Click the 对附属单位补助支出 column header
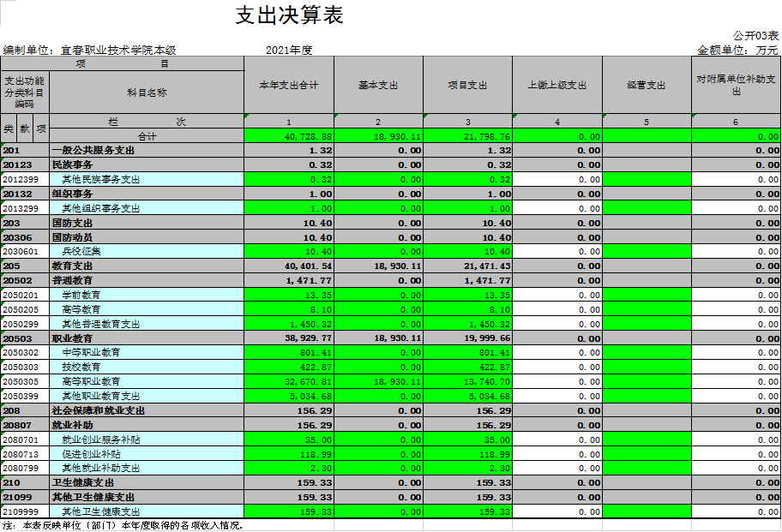Image resolution: width=782 pixels, height=532 pixels. pos(736,86)
